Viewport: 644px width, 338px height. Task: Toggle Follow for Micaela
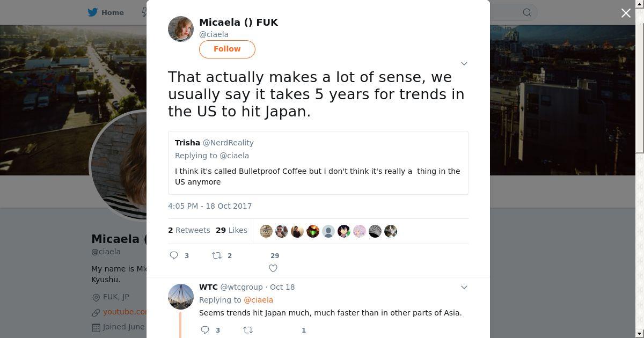(x=227, y=49)
